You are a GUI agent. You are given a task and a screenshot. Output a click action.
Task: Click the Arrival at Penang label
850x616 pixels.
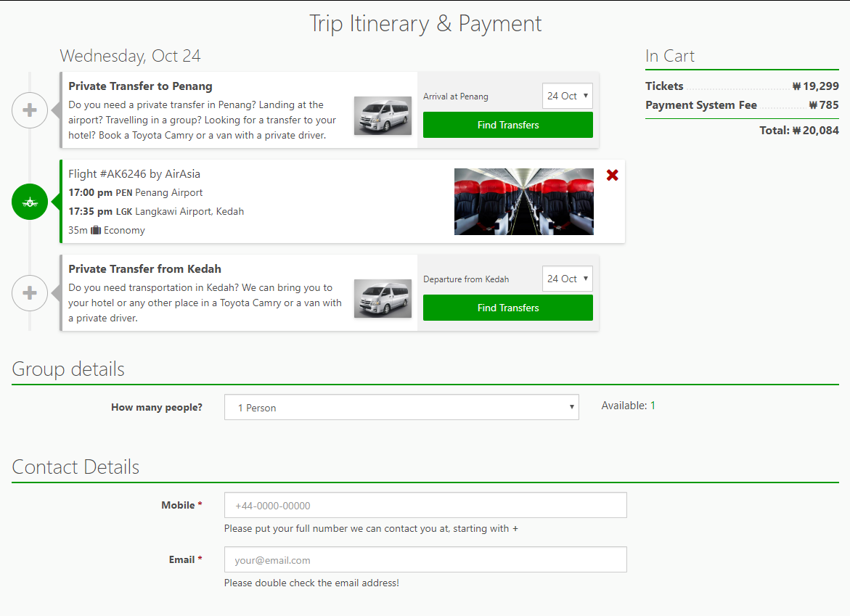456,96
